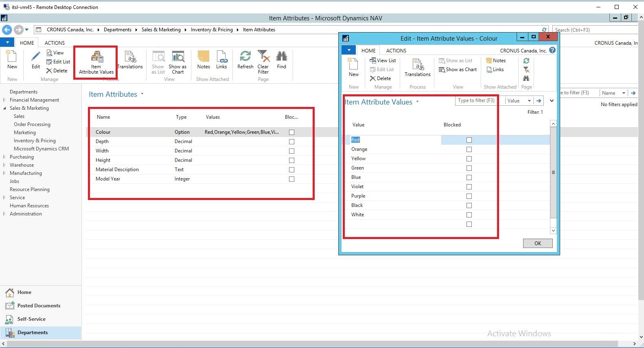Open Links in Colour dialog ribbon

(495, 70)
